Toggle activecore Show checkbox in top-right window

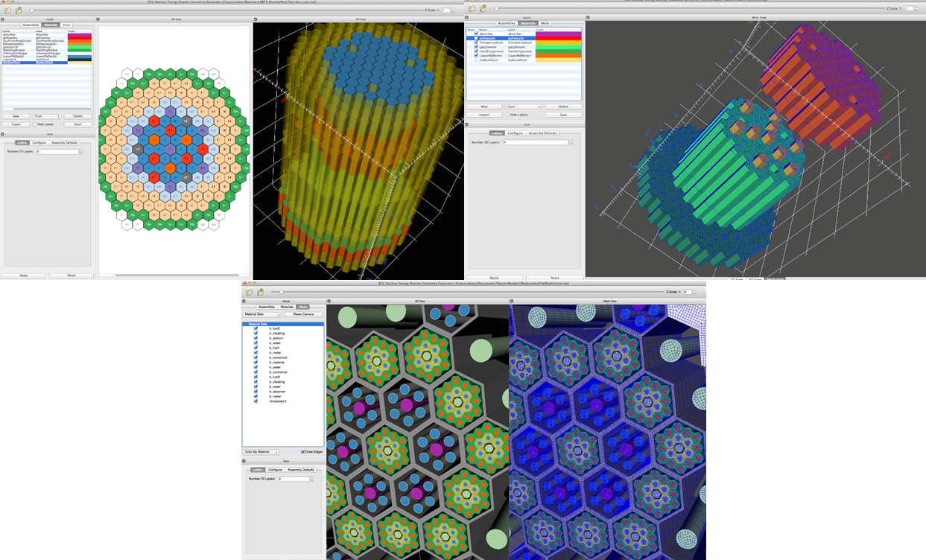pos(476,38)
